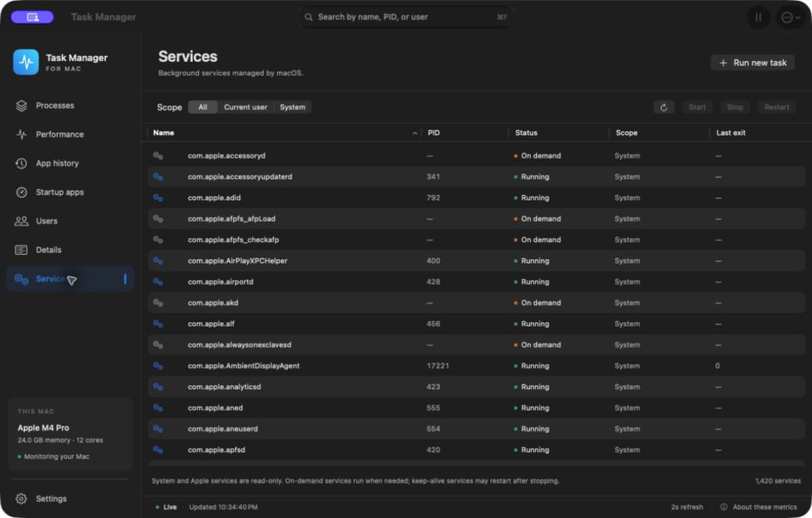Sort by the PID column header
Viewport: 812px width, 518px height.
(434, 133)
